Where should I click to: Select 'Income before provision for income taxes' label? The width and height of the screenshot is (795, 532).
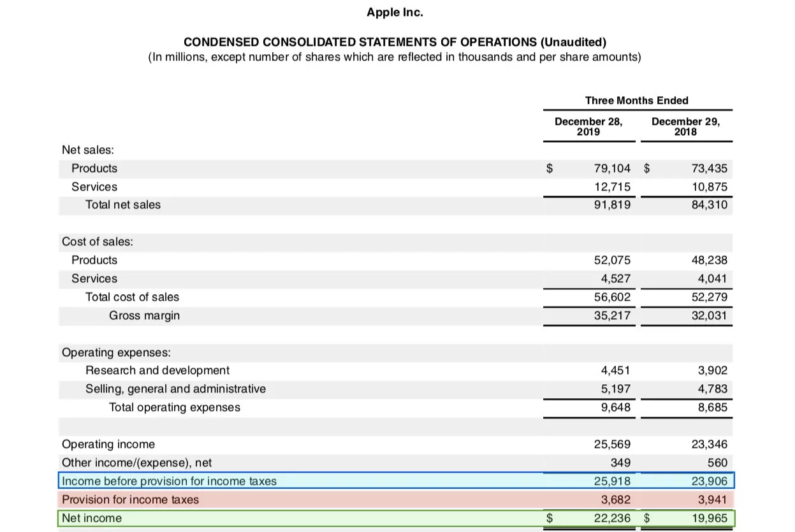[x=170, y=481]
